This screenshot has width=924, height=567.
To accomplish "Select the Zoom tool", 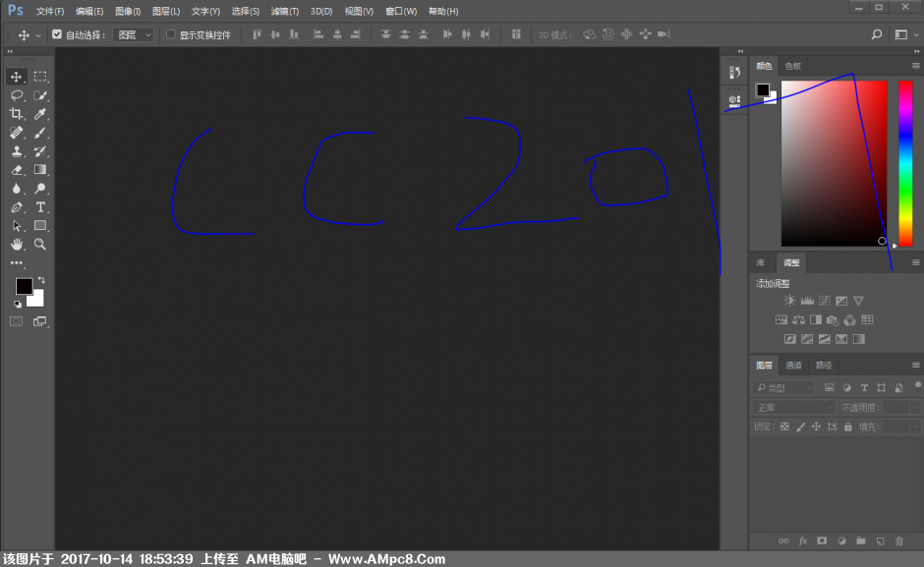I will [x=40, y=244].
